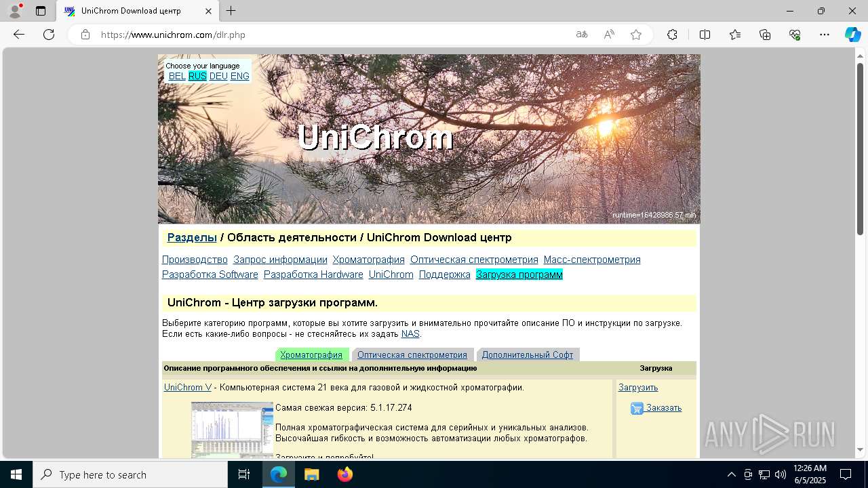Toggle split screen view
The height and width of the screenshot is (488, 868).
click(x=705, y=35)
